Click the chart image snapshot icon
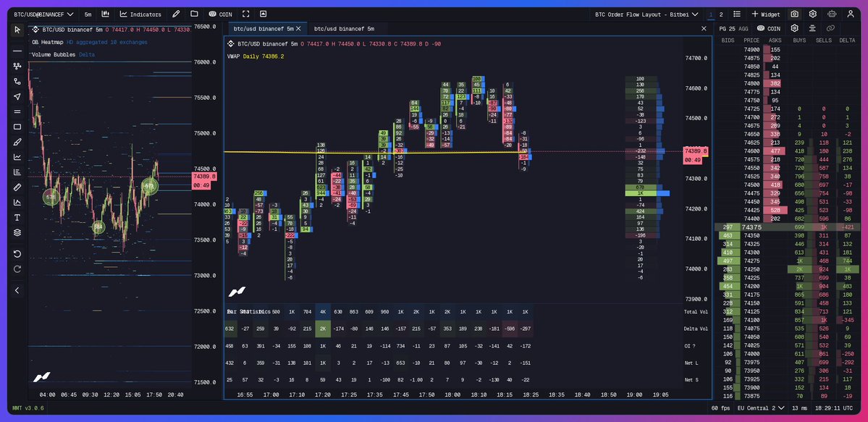 (263, 14)
